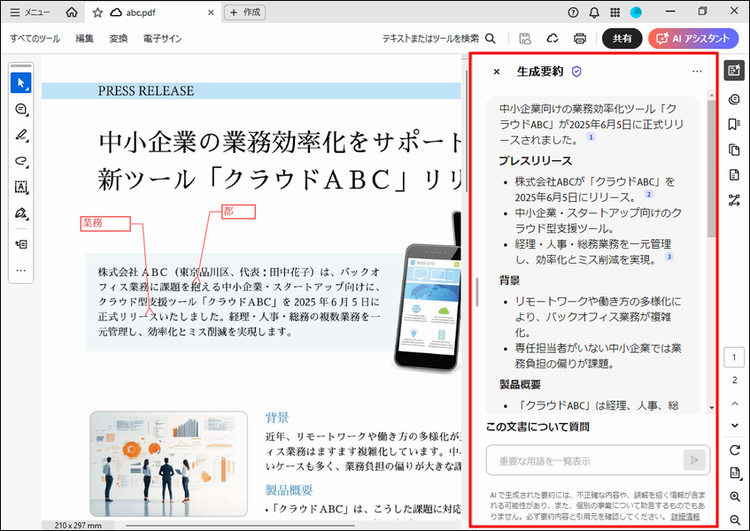
Task: Click the print icon
Action: coord(580,39)
